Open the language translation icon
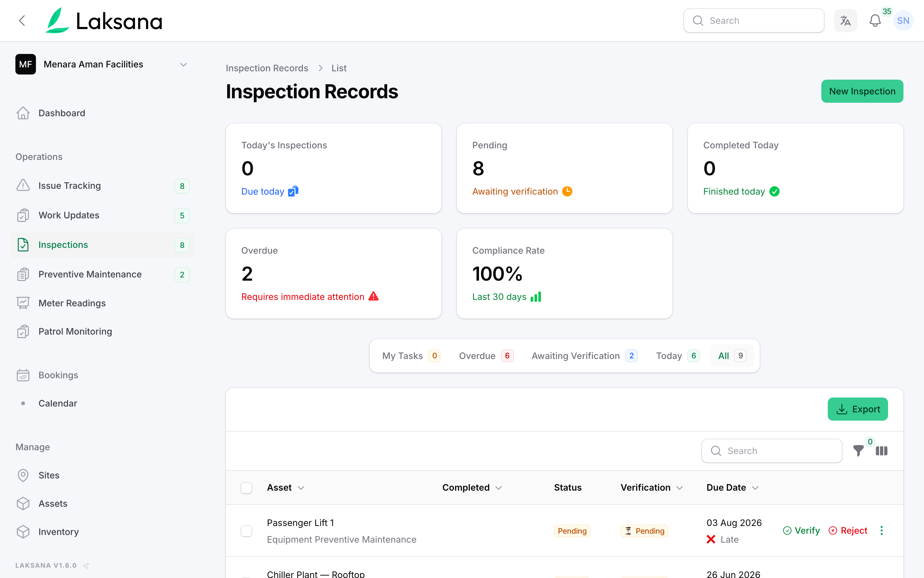The image size is (924, 578). (845, 21)
